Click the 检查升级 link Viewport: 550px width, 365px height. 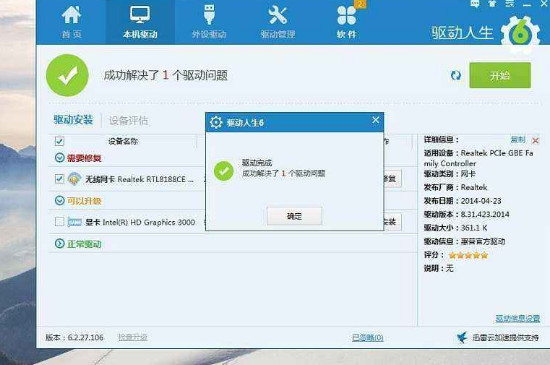pos(133,337)
